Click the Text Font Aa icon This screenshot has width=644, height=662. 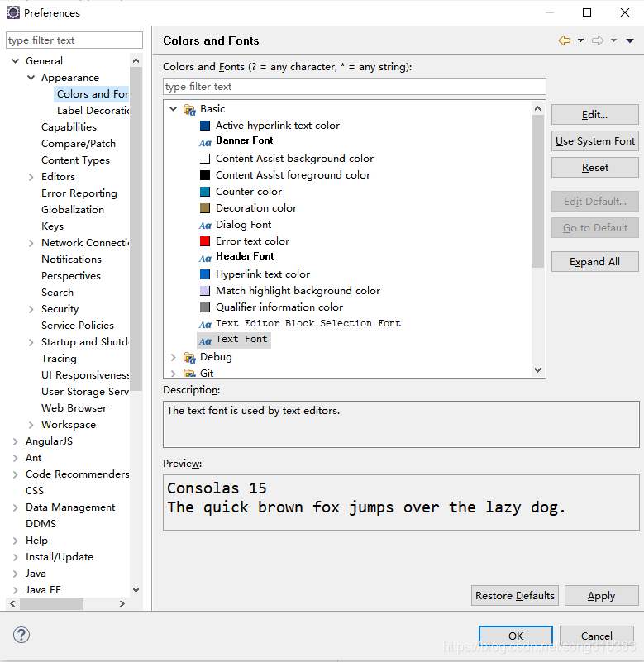[205, 341]
